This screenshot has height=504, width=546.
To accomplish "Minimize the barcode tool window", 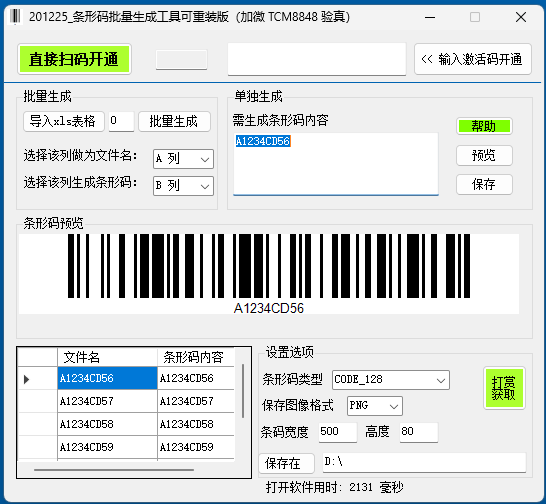I will pyautogui.click(x=430, y=17).
